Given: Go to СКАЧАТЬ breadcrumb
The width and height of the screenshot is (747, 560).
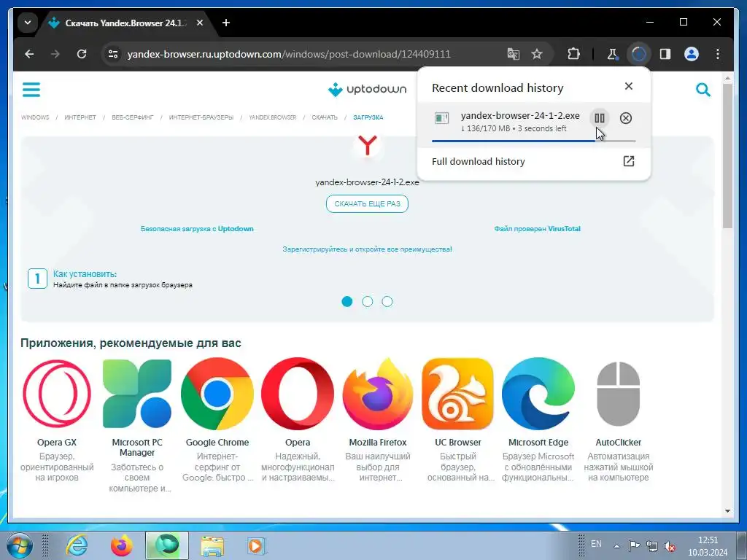Looking at the screenshot, I should [x=325, y=117].
